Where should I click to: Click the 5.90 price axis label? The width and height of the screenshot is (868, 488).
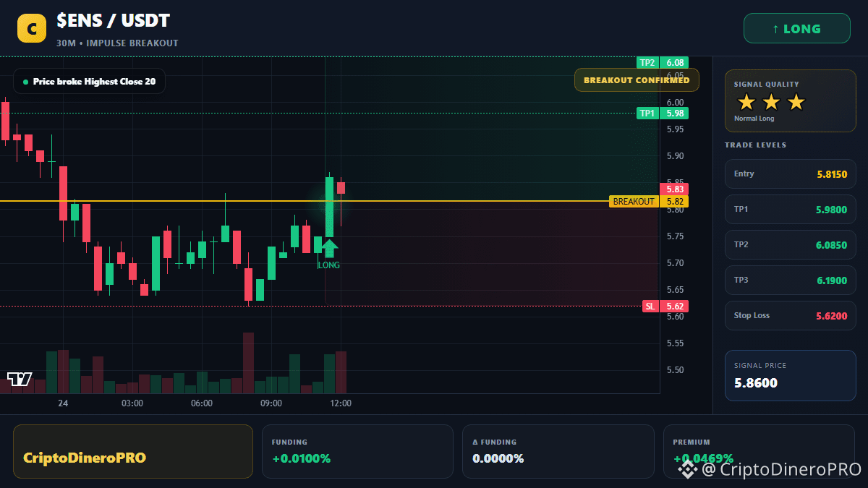[676, 156]
